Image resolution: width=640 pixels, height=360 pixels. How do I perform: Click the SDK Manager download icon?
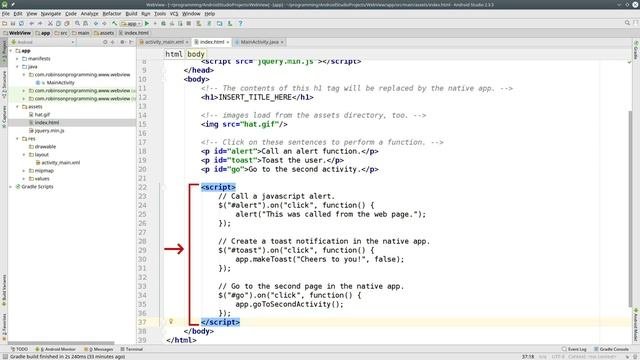point(230,24)
